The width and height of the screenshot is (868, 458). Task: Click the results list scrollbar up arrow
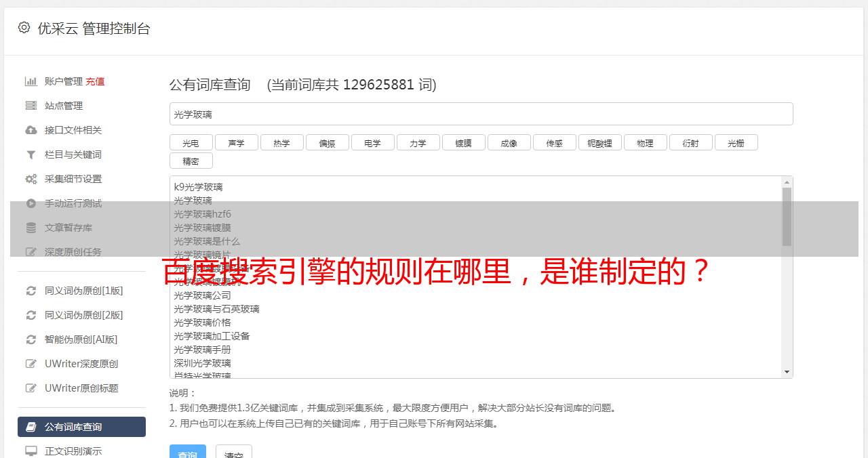pyautogui.click(x=787, y=182)
